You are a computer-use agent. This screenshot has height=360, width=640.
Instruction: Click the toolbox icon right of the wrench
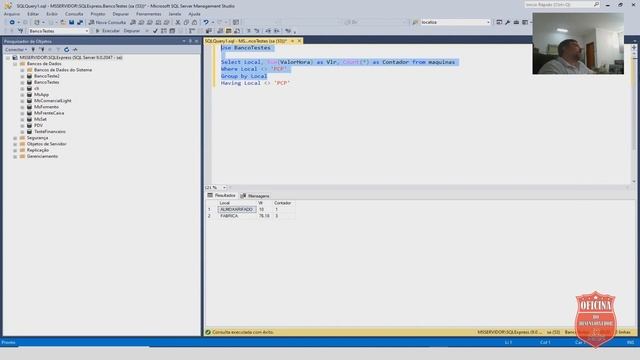pyautogui.click(x=516, y=22)
